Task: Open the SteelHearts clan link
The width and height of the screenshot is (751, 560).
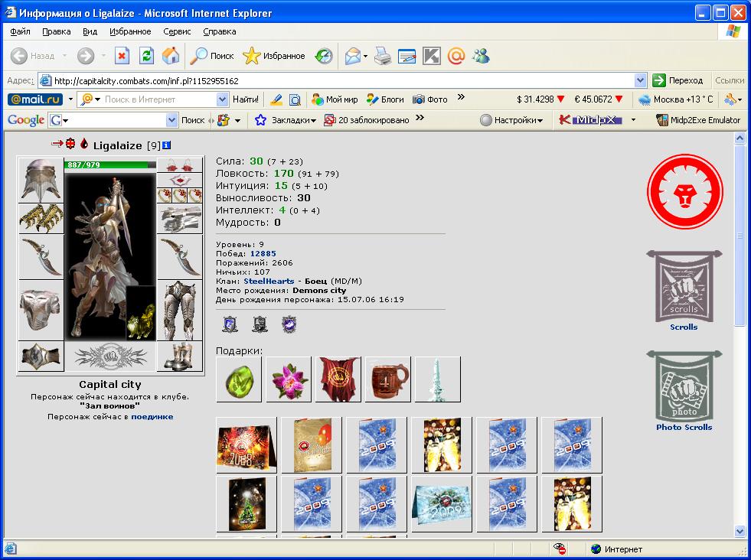Action: pyautogui.click(x=269, y=282)
